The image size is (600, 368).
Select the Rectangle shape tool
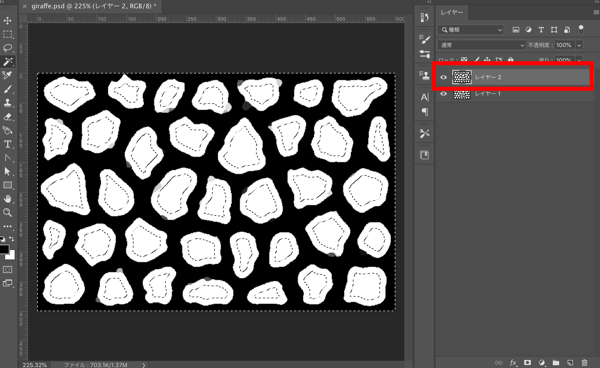click(8, 185)
